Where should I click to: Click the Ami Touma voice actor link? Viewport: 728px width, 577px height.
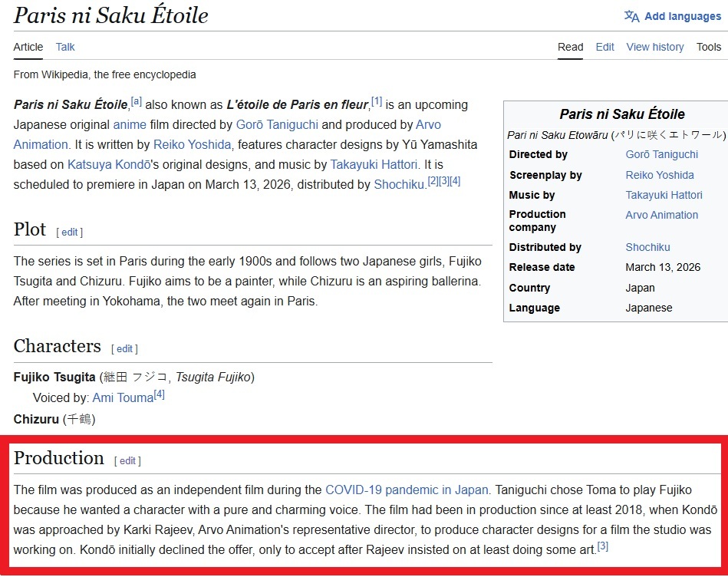[x=123, y=397]
